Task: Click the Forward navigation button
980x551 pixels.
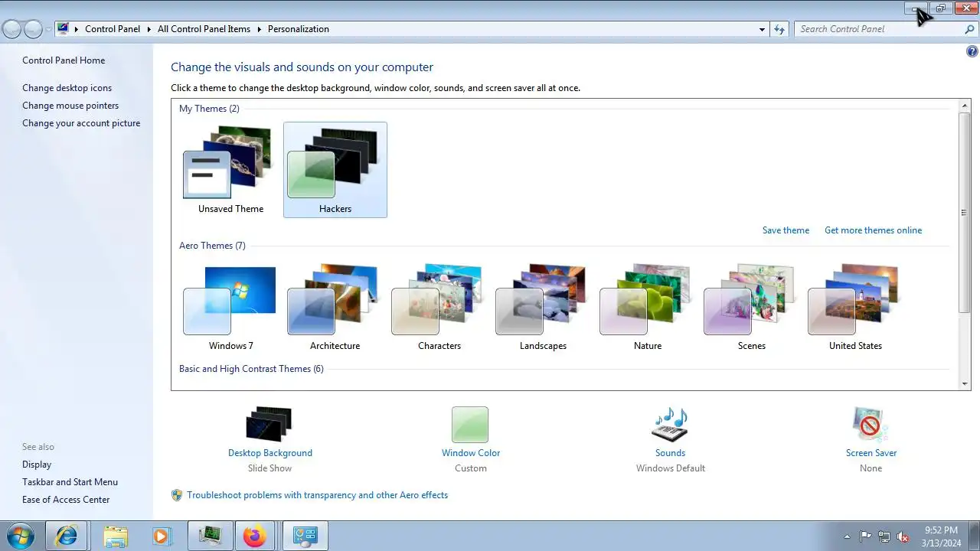Action: (34, 29)
